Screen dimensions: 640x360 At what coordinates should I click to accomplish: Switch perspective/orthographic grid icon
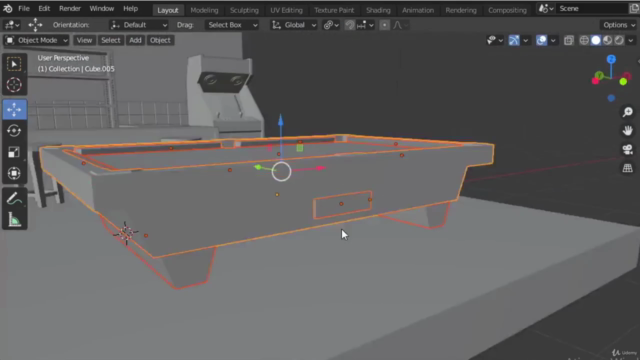pyautogui.click(x=627, y=168)
